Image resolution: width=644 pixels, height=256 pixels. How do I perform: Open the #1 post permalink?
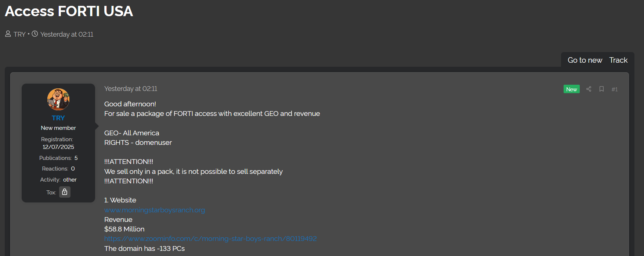pos(614,89)
